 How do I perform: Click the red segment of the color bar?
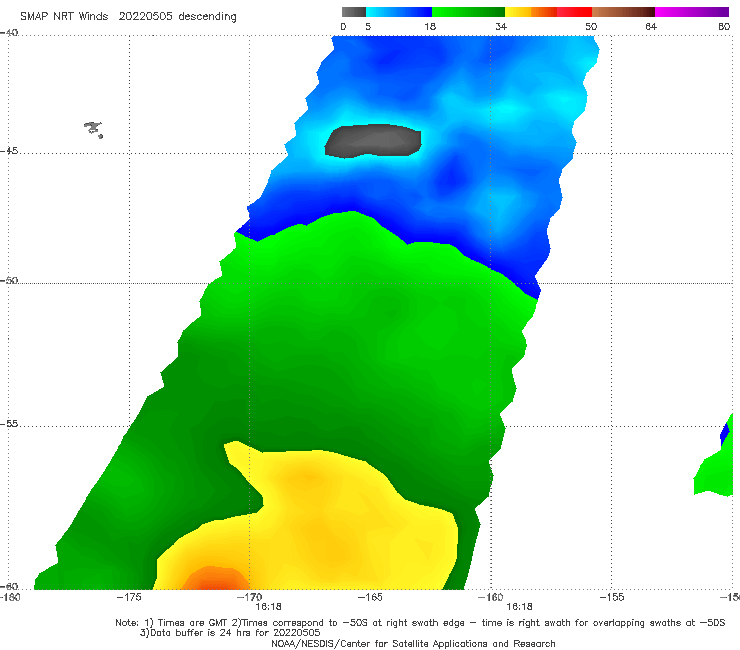(574, 12)
